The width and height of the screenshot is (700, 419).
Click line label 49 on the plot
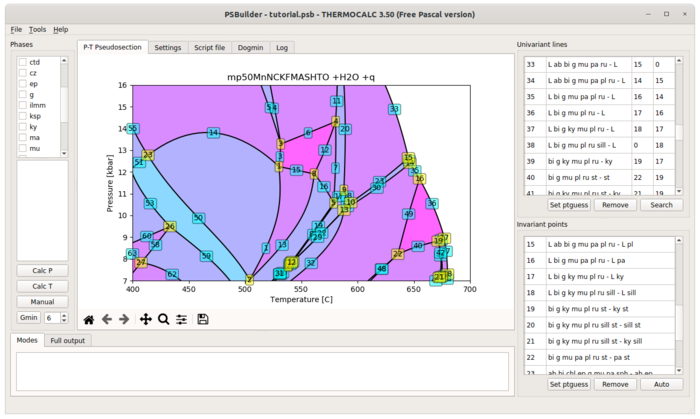pyautogui.click(x=408, y=214)
